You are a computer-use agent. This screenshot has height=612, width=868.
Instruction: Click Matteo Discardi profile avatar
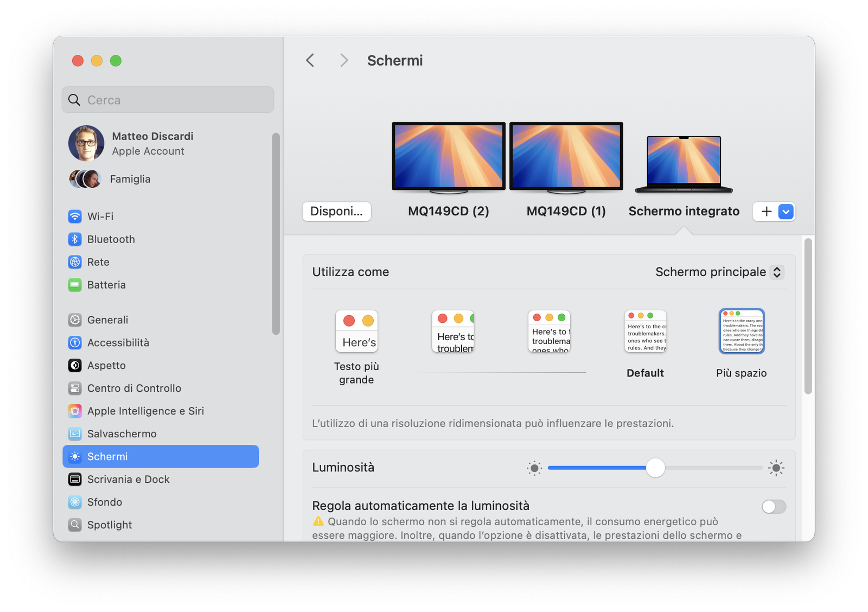coord(86,143)
